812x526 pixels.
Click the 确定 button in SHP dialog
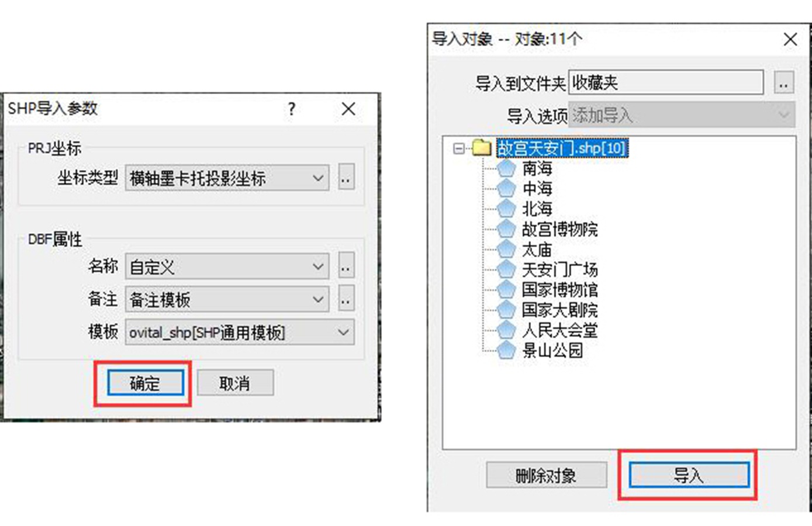pyautogui.click(x=145, y=383)
